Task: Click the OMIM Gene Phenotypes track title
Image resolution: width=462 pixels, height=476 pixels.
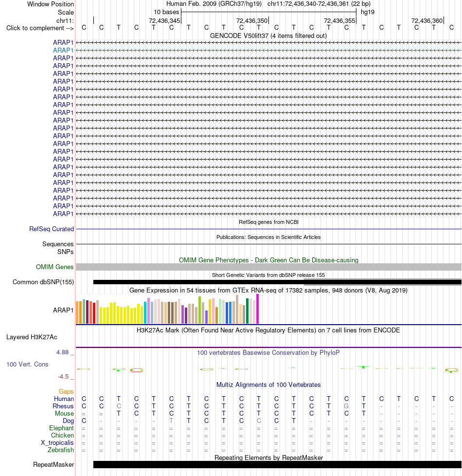Action: point(268,260)
